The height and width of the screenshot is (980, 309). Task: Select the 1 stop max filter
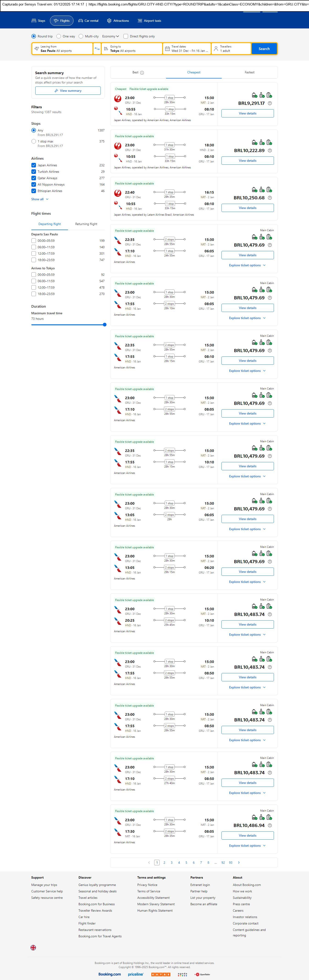34,142
